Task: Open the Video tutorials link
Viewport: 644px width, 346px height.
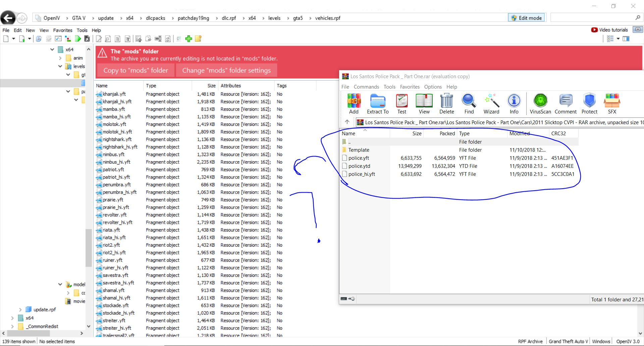Action: tap(609, 30)
